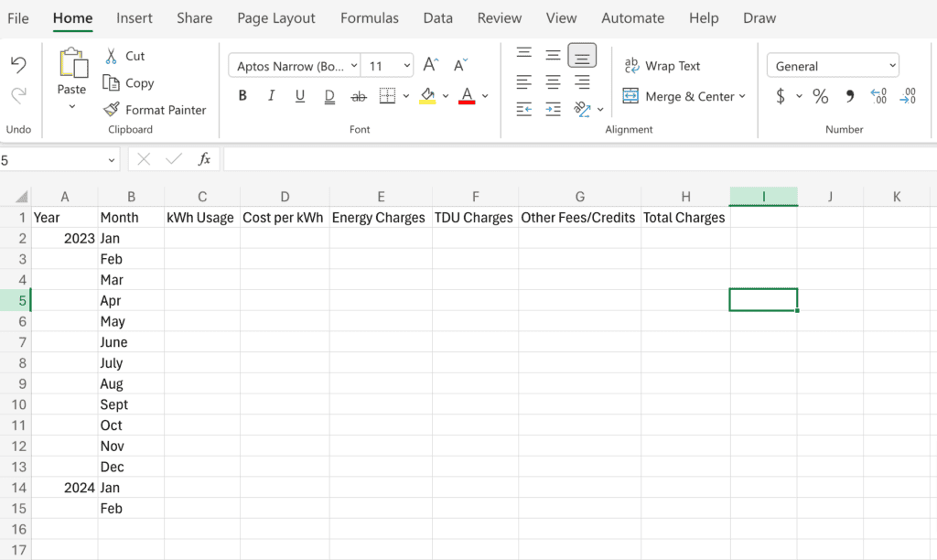Image resolution: width=937 pixels, height=560 pixels.
Task: Apply underline formatting
Action: [300, 95]
